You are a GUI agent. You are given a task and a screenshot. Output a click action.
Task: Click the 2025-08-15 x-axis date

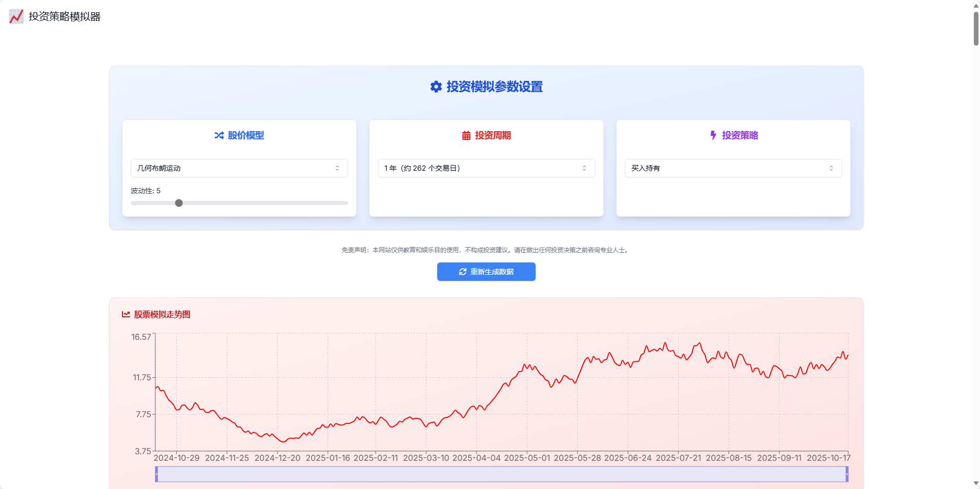point(729,458)
